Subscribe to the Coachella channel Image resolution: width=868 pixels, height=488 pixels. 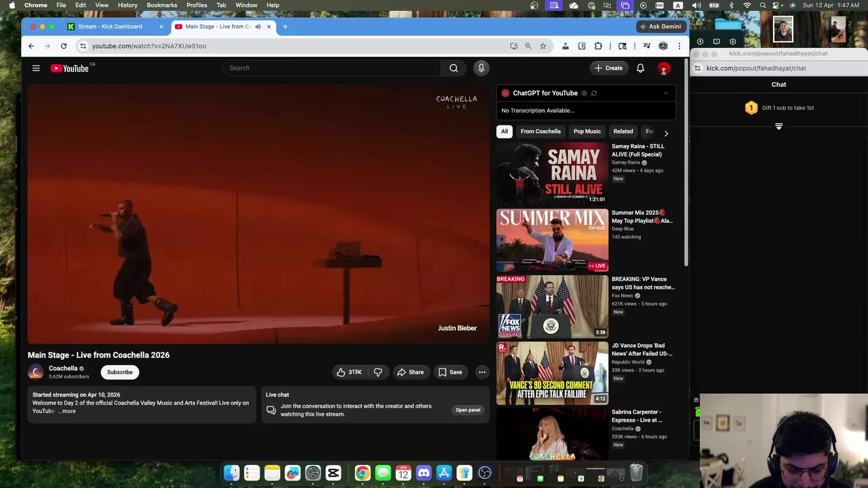120,372
